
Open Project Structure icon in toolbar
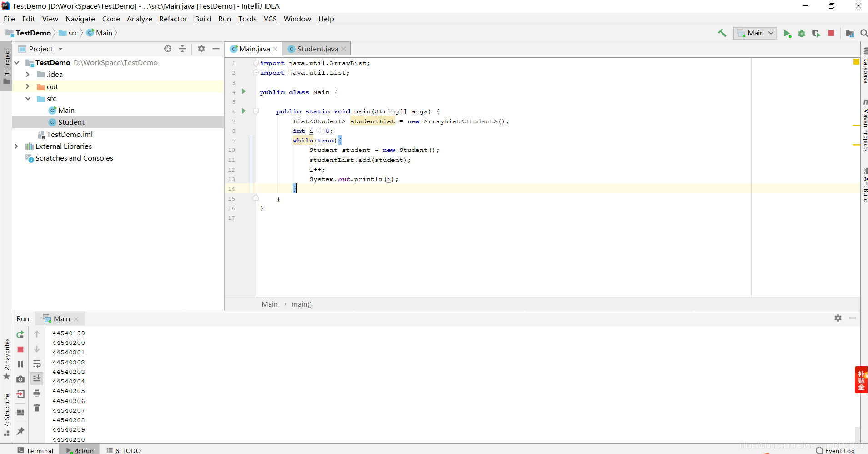(x=849, y=33)
